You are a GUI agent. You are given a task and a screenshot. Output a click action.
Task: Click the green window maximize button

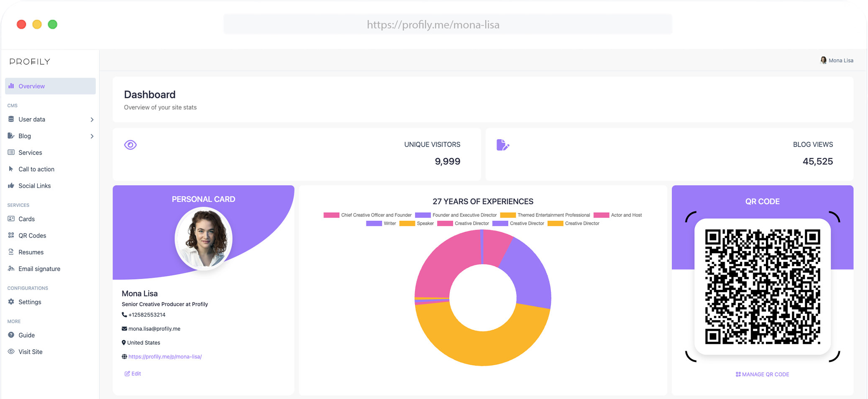[x=53, y=24]
